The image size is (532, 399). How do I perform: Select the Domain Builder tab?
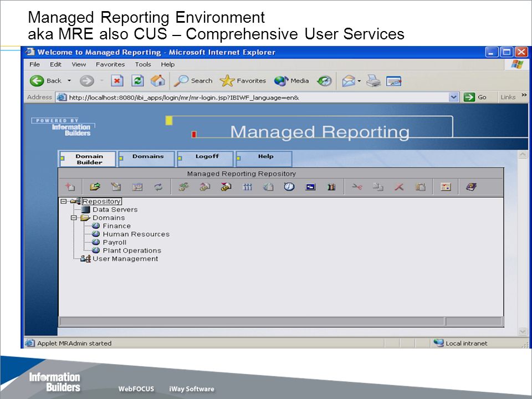pos(88,159)
